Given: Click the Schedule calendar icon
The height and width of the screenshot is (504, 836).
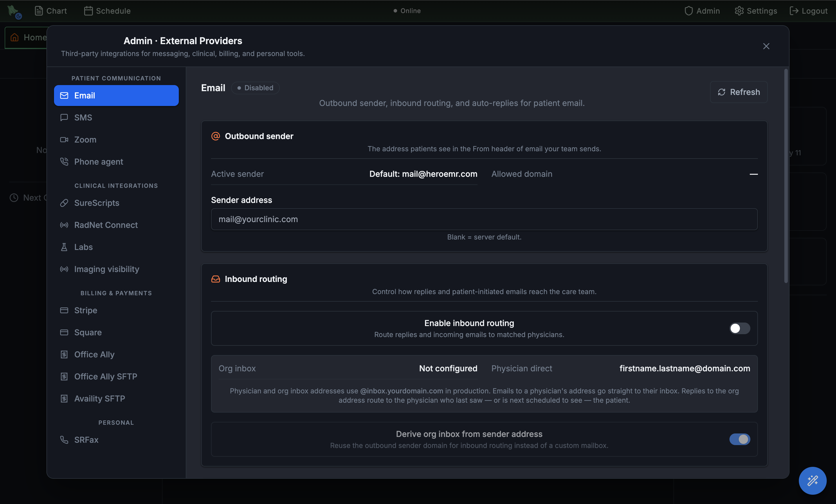Looking at the screenshot, I should coord(88,11).
